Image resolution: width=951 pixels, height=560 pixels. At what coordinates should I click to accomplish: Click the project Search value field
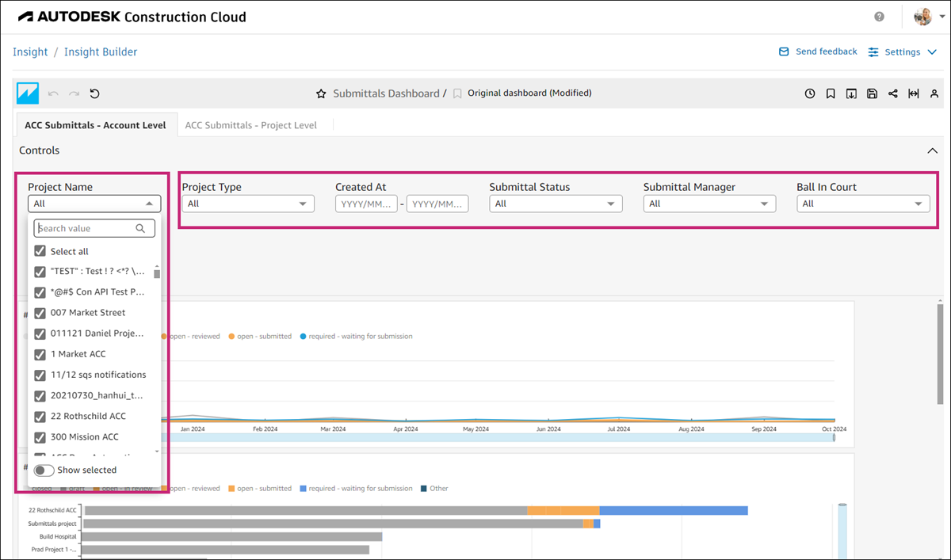point(86,228)
